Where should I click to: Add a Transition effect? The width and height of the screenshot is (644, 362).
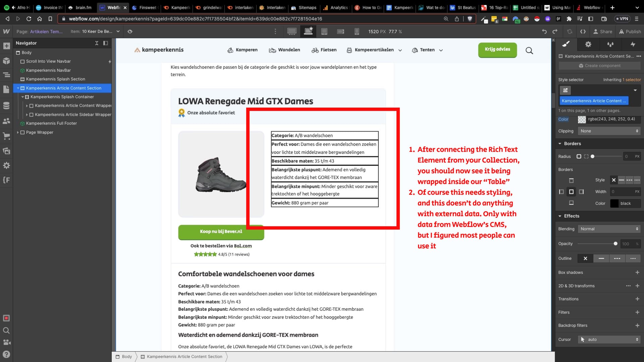coord(637,299)
